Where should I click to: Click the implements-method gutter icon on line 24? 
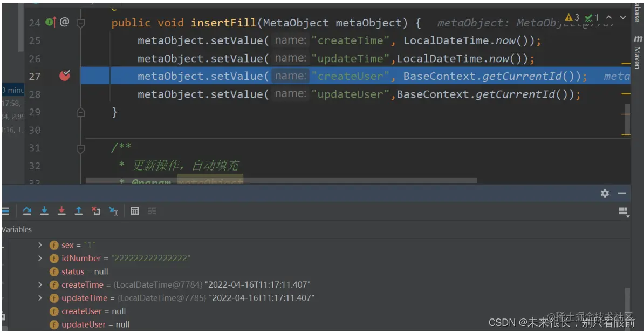click(x=51, y=22)
